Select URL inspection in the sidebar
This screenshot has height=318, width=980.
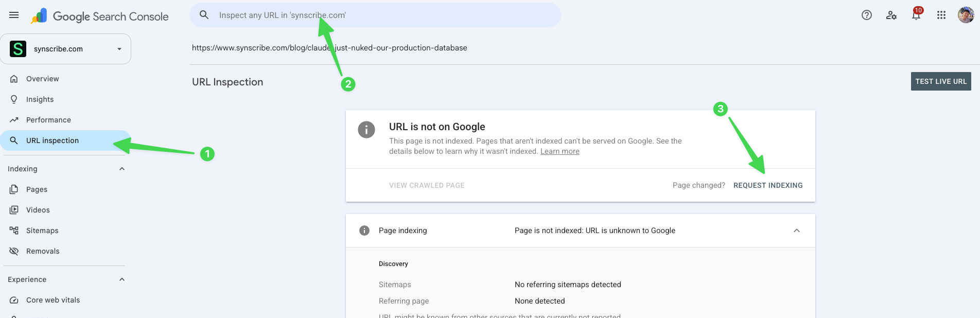[x=65, y=140]
